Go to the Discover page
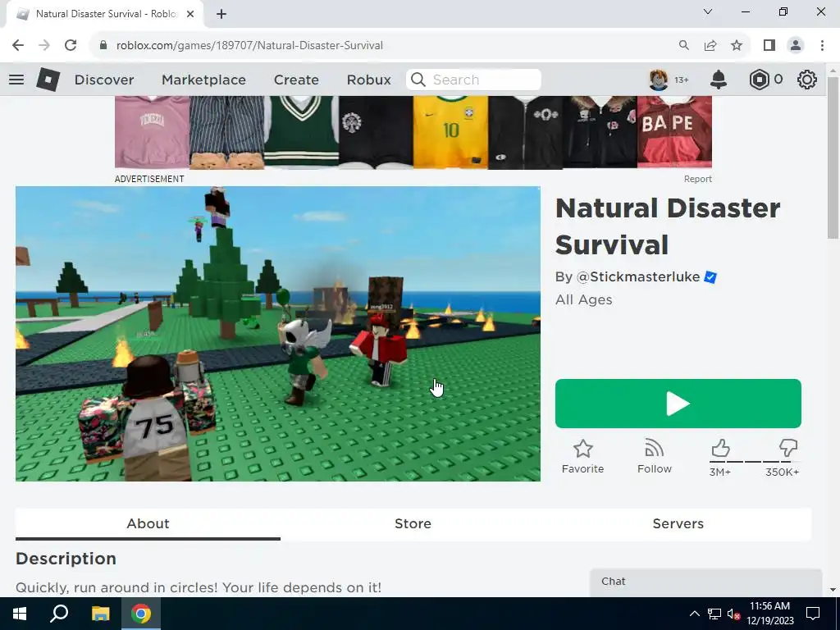This screenshot has width=840, height=630. tap(104, 80)
